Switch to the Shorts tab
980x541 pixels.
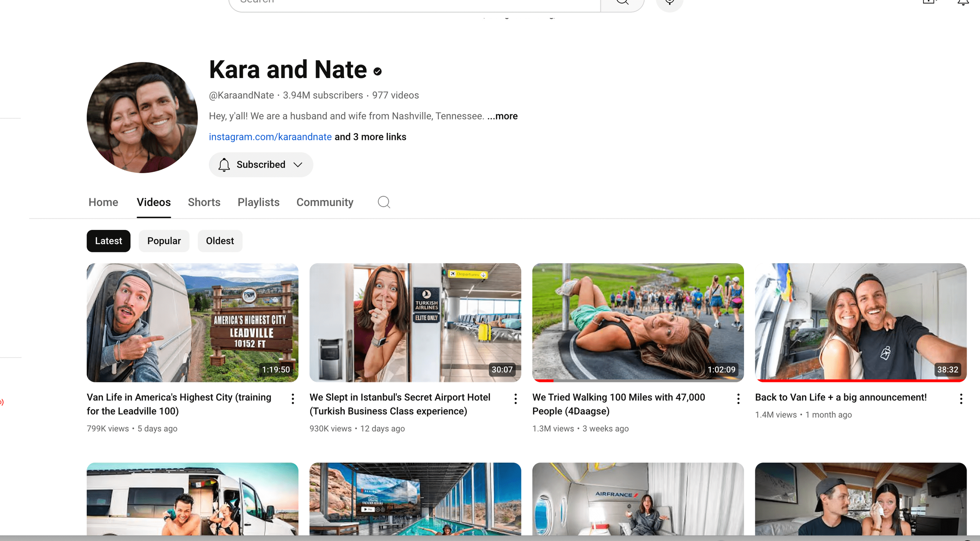[204, 202]
